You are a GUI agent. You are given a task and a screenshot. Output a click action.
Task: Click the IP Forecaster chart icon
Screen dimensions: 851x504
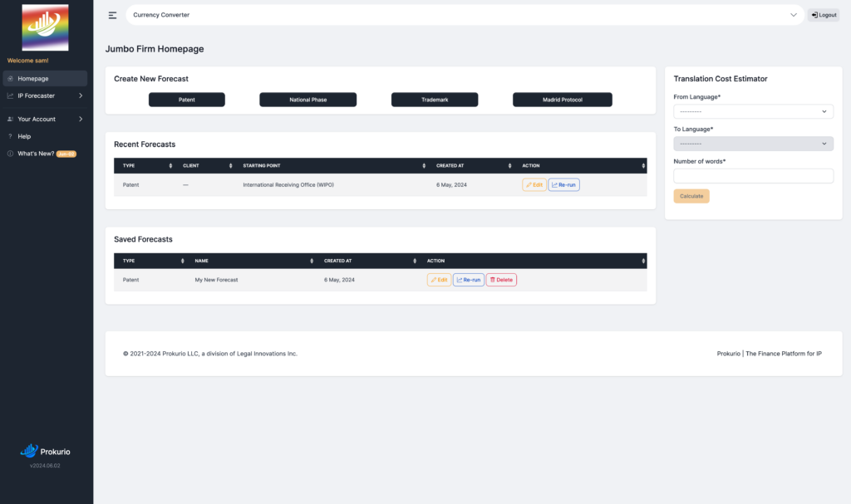pos(10,95)
